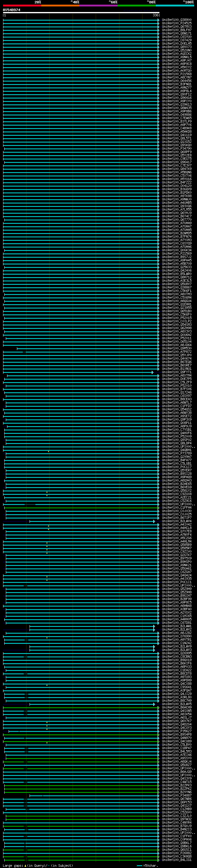Select the UniRef100_P34790 label
The image size is (197, 868).
click(x=177, y=149)
